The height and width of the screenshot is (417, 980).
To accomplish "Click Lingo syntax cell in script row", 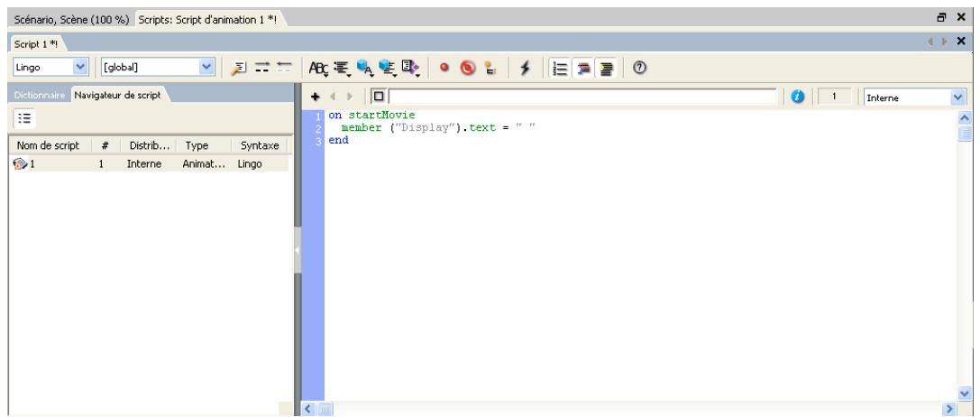I will (x=250, y=164).
